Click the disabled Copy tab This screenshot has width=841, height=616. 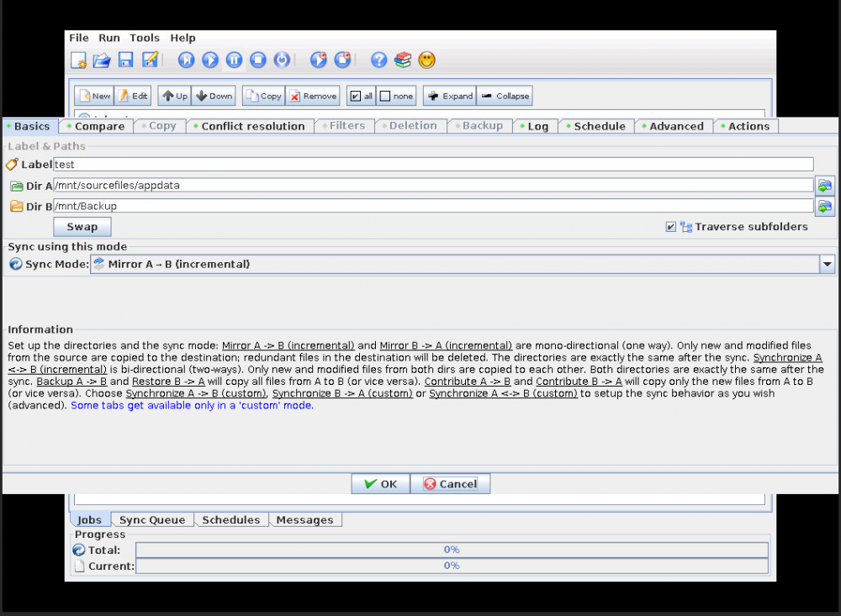pos(159,126)
